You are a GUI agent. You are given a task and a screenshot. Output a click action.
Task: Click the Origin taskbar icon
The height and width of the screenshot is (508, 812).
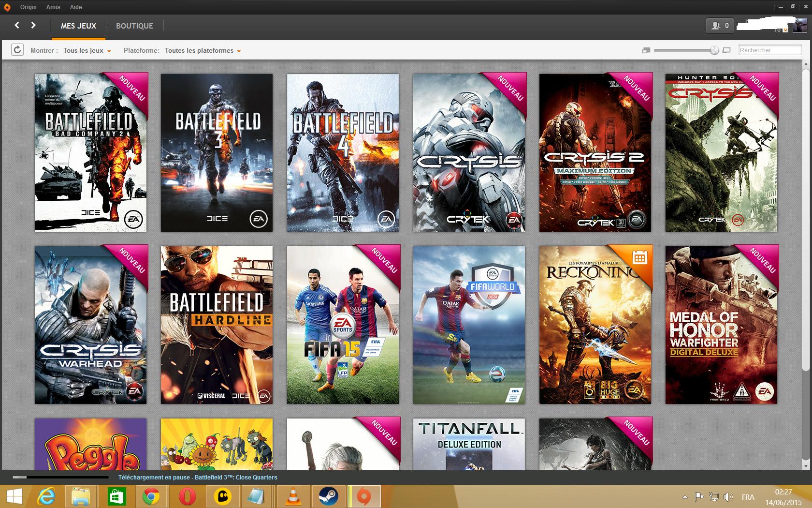point(364,497)
